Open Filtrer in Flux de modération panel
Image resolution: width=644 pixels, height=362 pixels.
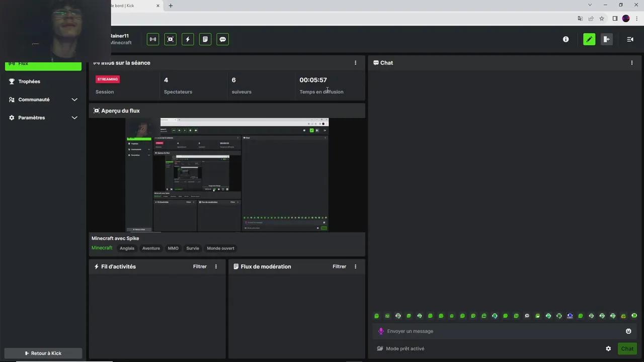pyautogui.click(x=339, y=266)
